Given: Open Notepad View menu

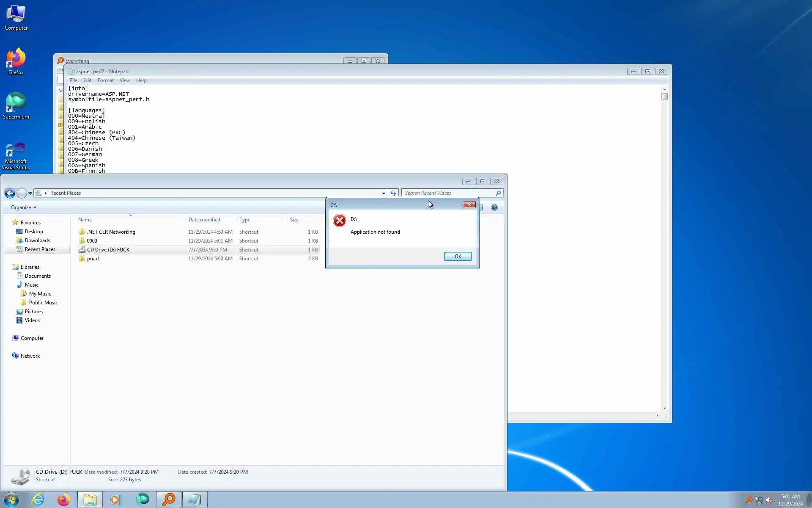Looking at the screenshot, I should click(x=125, y=80).
